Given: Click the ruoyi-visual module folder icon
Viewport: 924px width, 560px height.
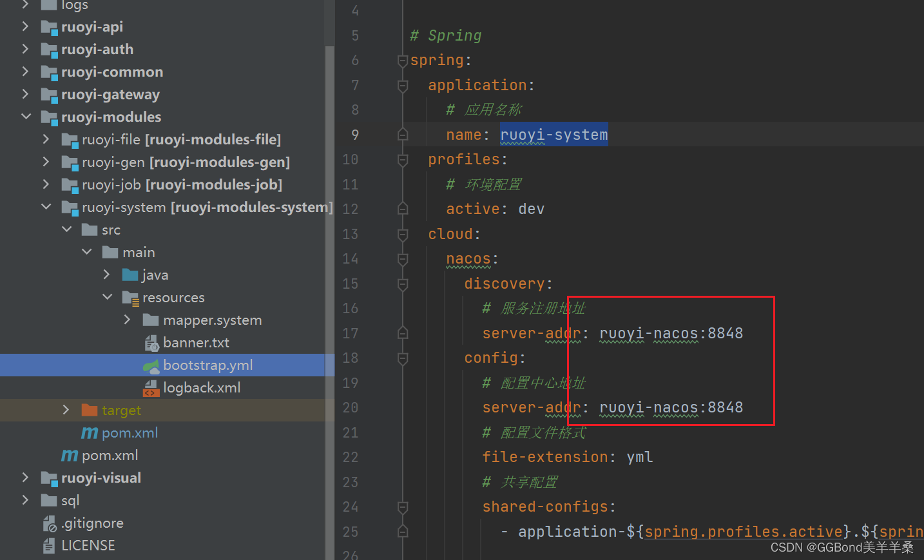Looking at the screenshot, I should coord(49,479).
